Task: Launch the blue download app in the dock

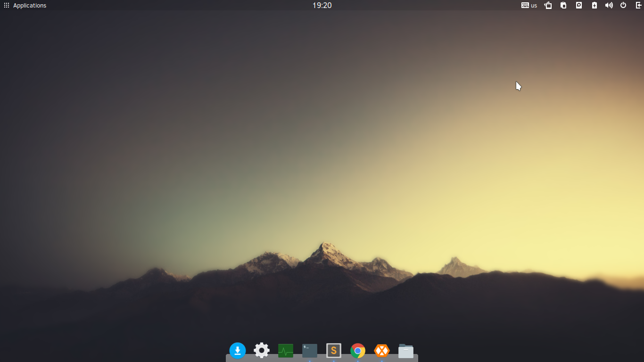Action: [238, 351]
